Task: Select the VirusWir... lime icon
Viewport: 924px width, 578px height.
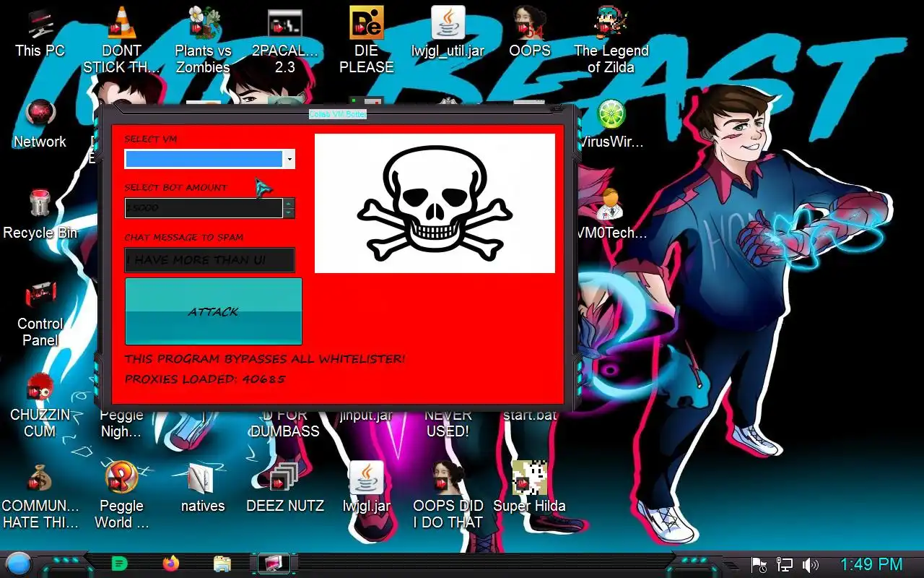Action: (611, 124)
